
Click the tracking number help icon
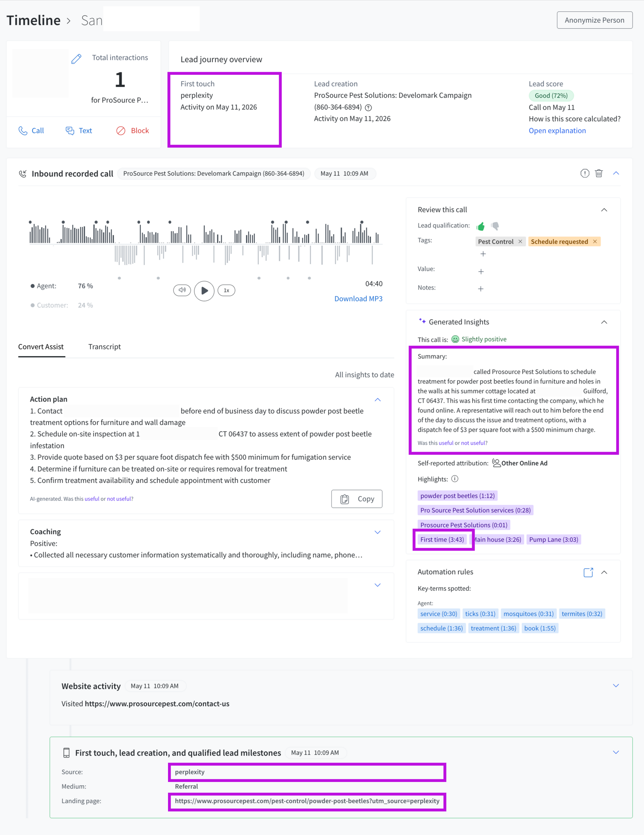coord(368,107)
